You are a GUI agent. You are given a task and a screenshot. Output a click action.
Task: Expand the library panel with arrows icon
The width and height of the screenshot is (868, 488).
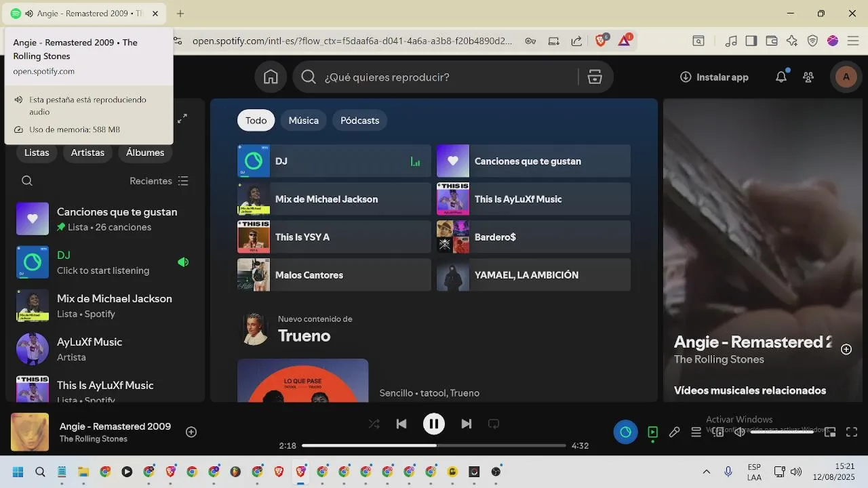(182, 119)
